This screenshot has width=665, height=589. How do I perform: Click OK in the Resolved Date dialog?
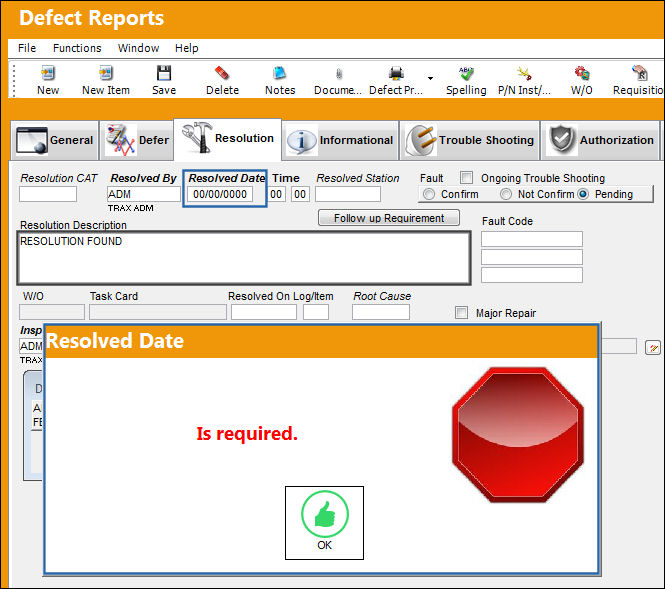(x=324, y=523)
